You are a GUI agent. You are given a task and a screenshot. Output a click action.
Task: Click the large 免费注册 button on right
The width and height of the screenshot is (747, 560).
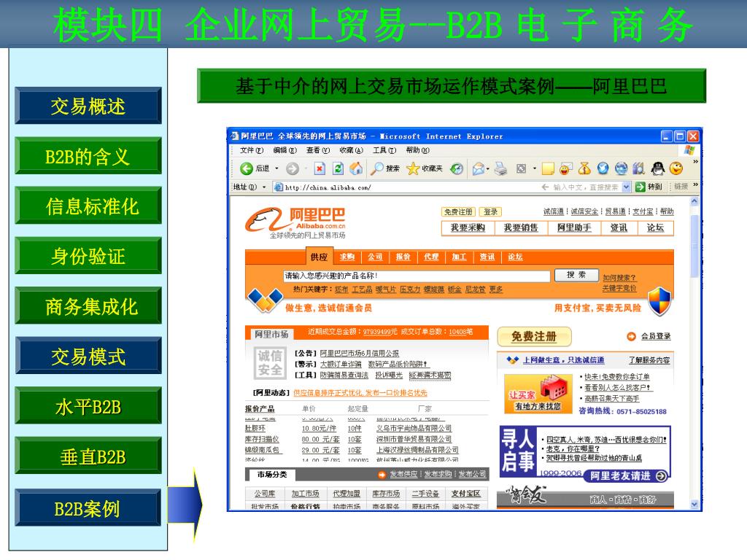tap(534, 337)
